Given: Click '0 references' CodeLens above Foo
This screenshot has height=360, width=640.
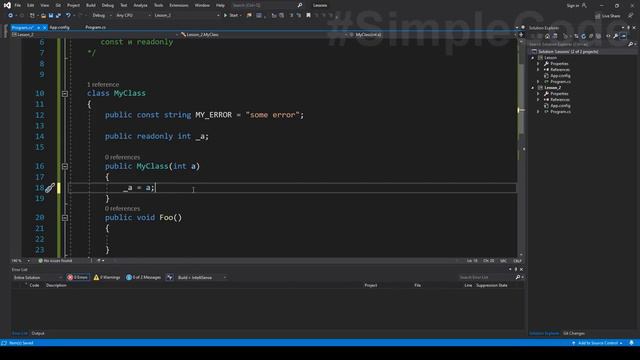Looking at the screenshot, I should 122,209.
